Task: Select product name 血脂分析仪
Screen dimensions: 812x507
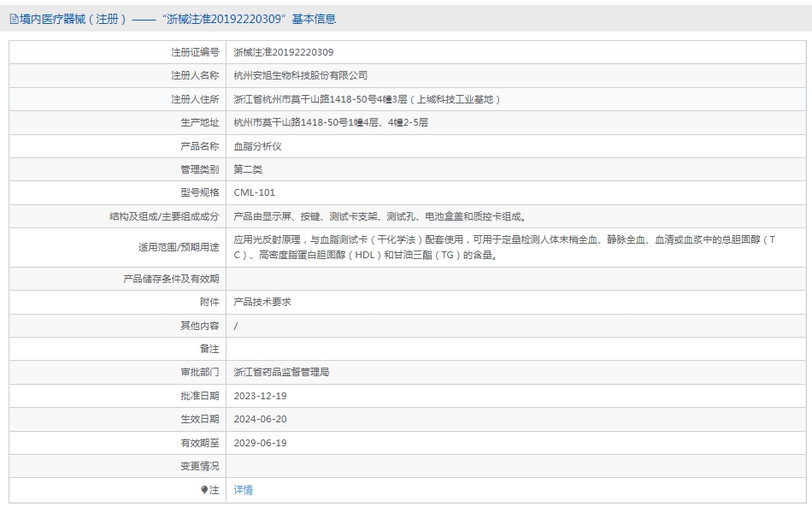Action: point(257,146)
